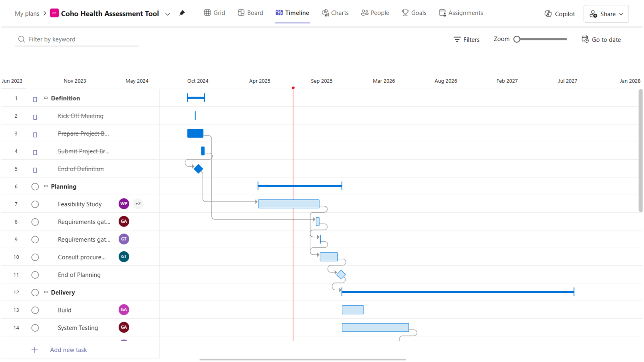The height and width of the screenshot is (362, 644).
Task: Click the Go to date calendar icon
Action: click(x=585, y=39)
